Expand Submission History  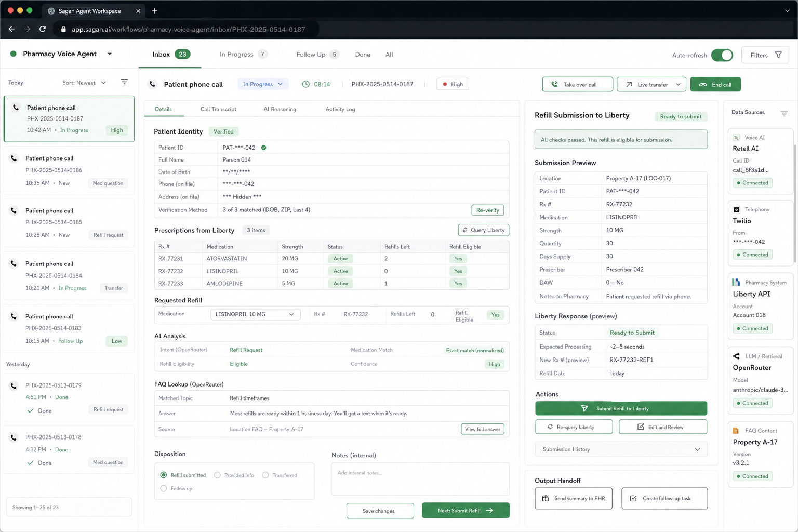coord(621,449)
